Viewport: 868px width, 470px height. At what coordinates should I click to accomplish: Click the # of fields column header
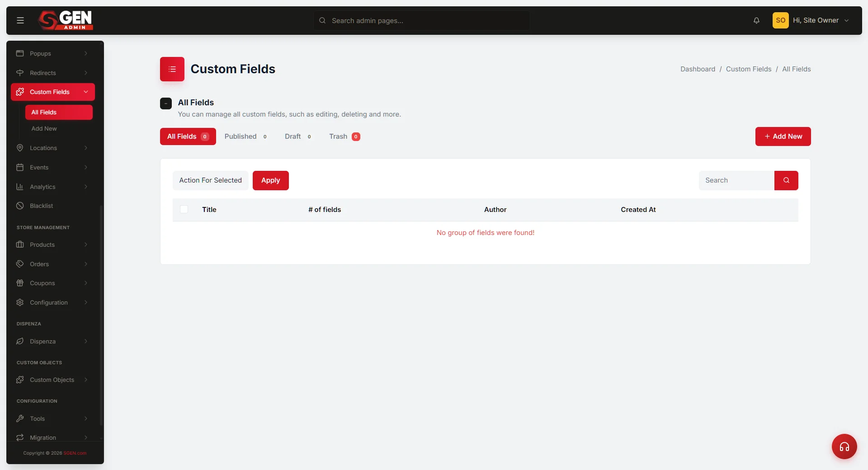pyautogui.click(x=325, y=210)
